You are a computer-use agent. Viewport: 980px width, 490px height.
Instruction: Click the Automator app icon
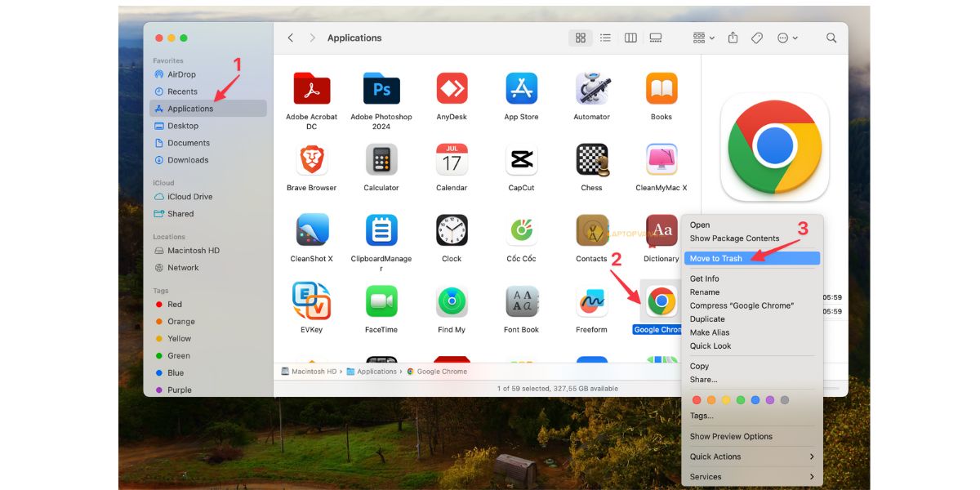coord(591,88)
